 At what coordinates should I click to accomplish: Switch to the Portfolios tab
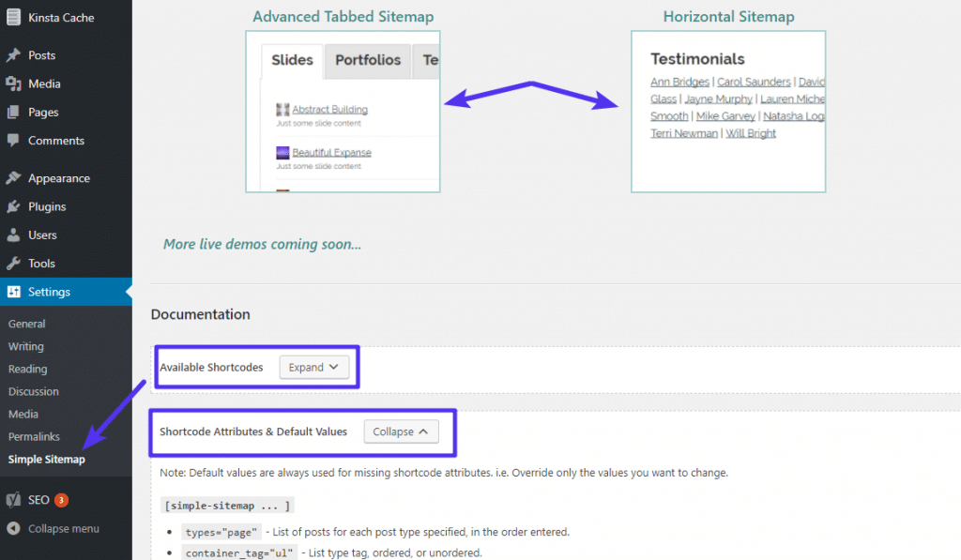(x=368, y=60)
